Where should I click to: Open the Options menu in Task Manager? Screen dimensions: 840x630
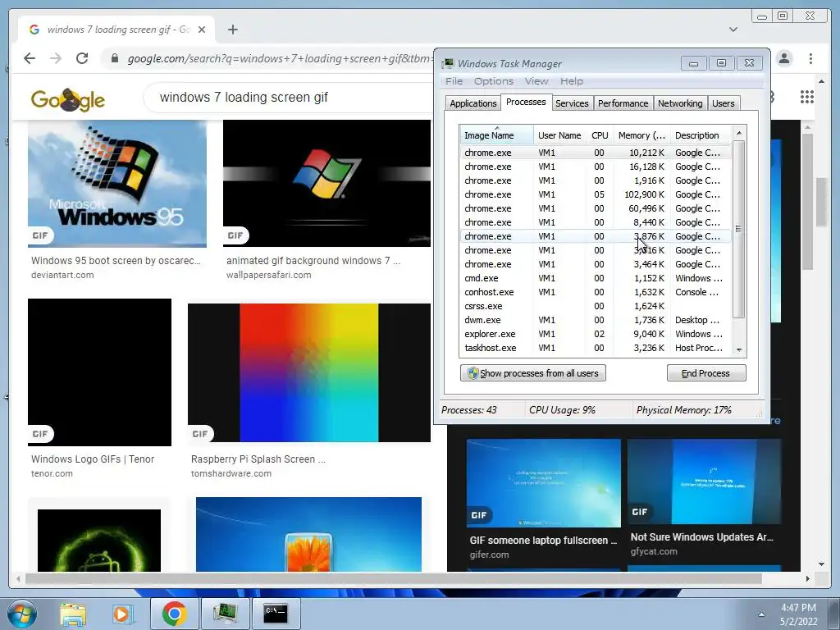pyautogui.click(x=493, y=81)
